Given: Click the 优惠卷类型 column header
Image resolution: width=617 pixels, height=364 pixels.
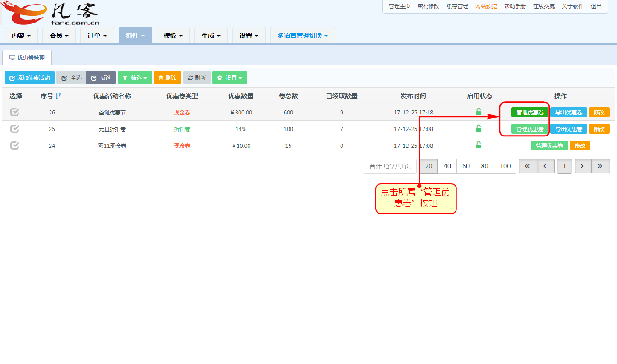Looking at the screenshot, I should (x=182, y=96).
